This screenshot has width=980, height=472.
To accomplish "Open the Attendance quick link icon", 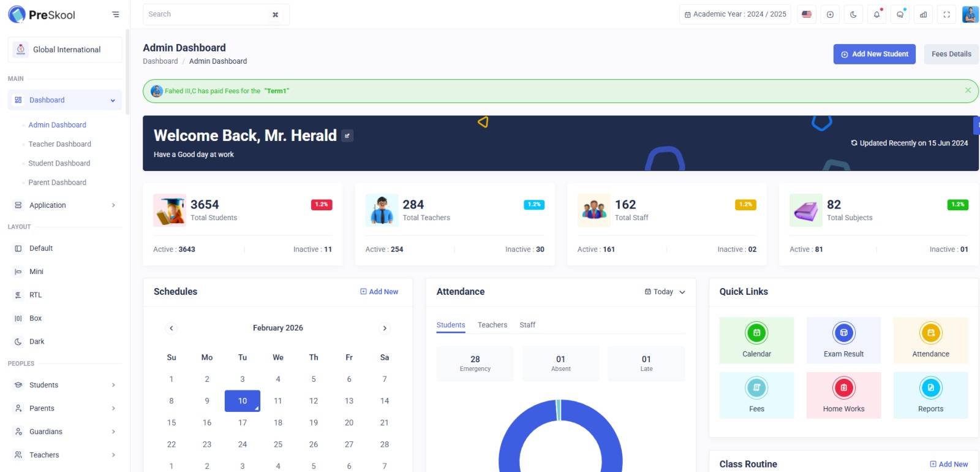I will pyautogui.click(x=930, y=333).
